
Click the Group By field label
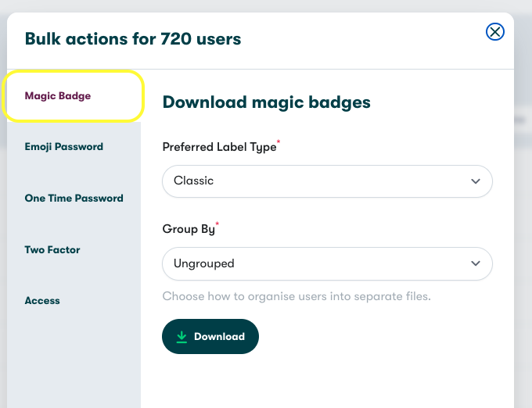click(x=188, y=230)
